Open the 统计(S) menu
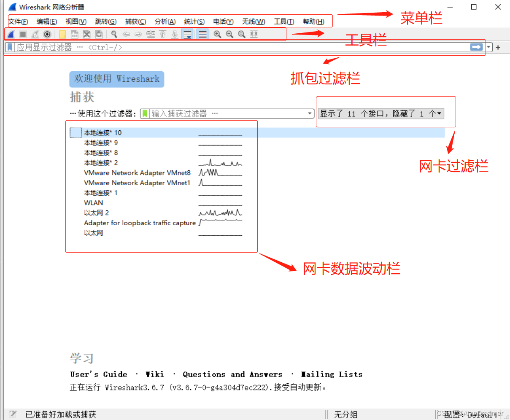The width and height of the screenshot is (510, 420). click(194, 22)
